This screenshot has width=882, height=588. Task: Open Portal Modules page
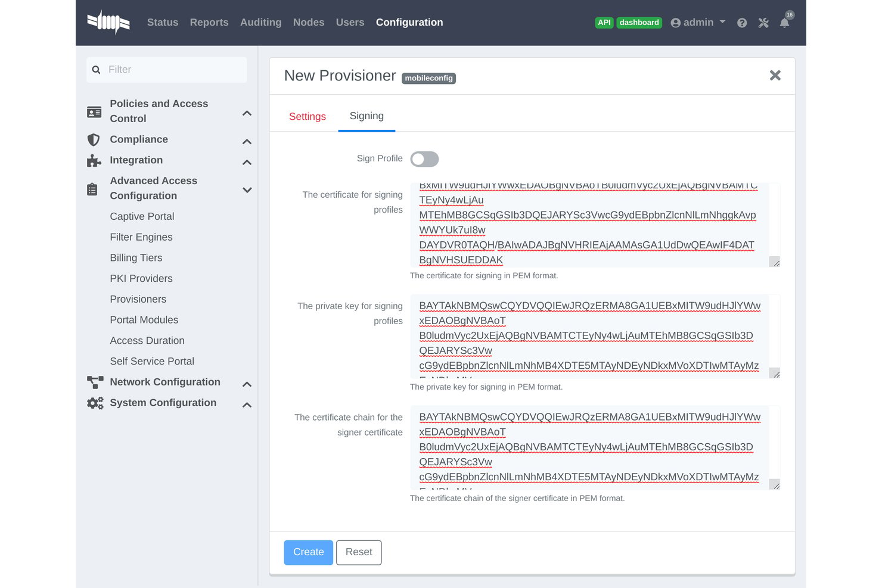144,320
